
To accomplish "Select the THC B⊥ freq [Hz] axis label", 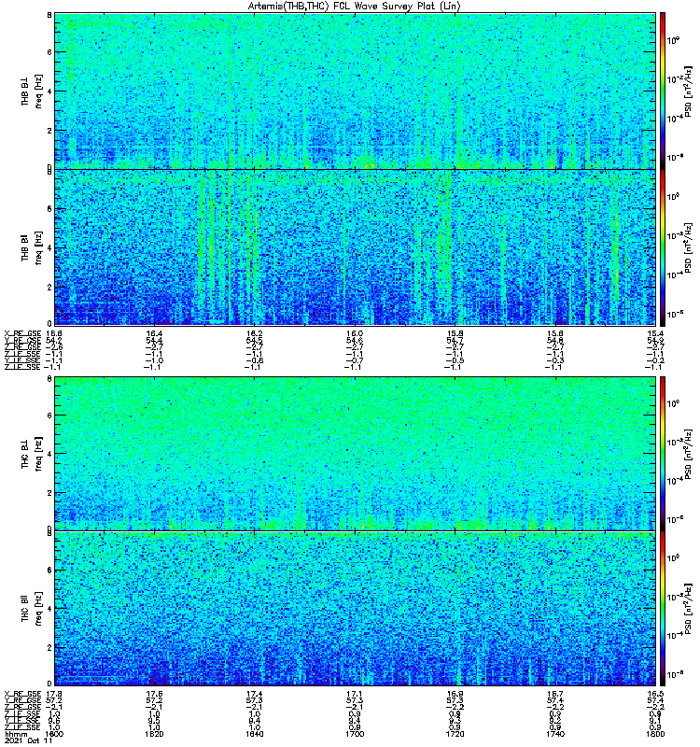I will [31, 454].
